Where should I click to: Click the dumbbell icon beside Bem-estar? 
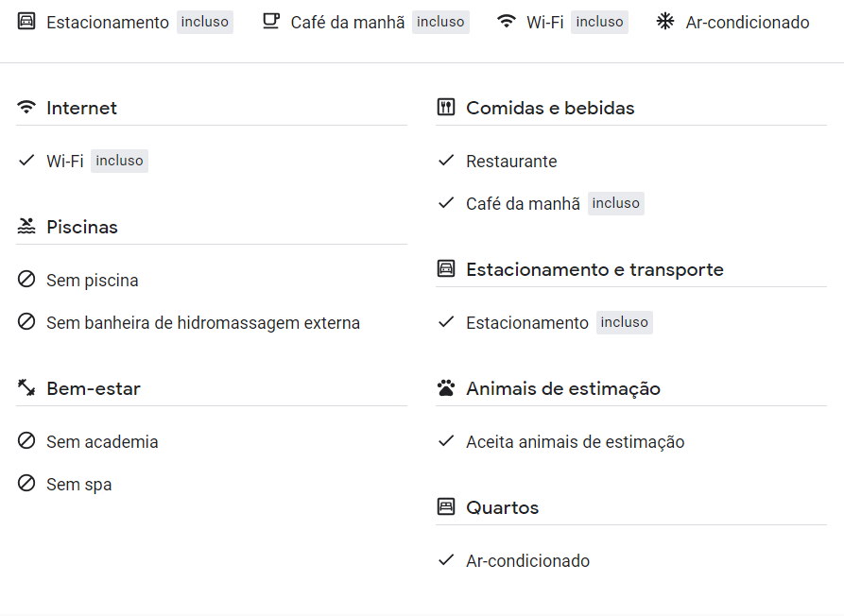[x=26, y=387]
